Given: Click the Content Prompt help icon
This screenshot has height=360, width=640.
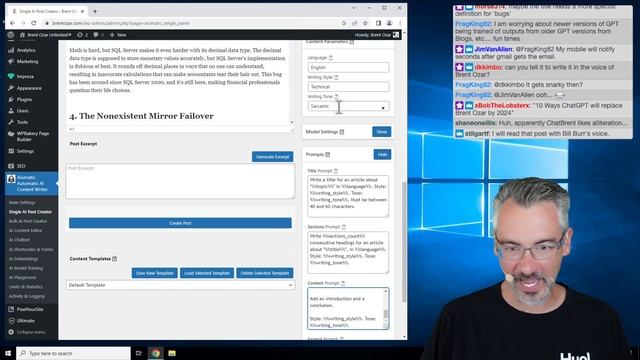Looking at the screenshot, I should tap(343, 283).
